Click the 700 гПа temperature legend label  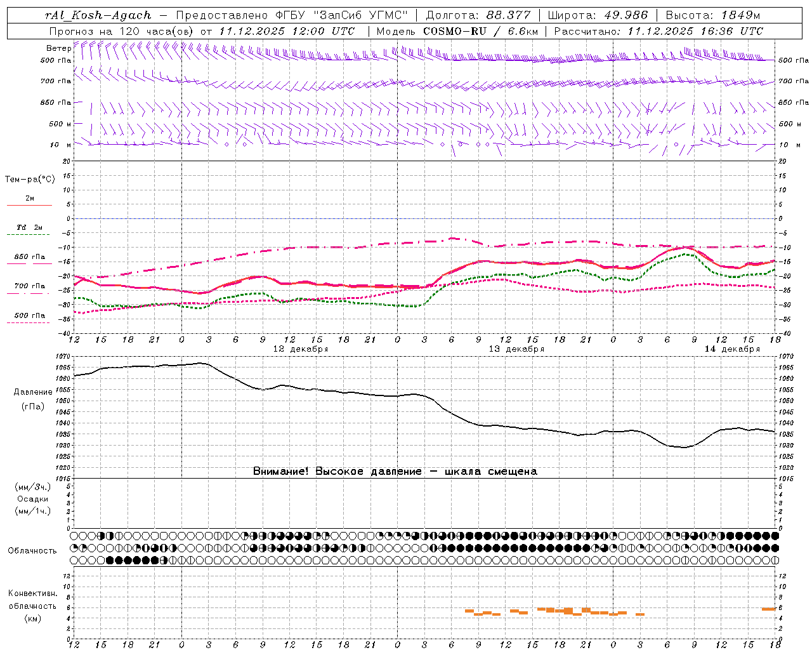click(29, 286)
